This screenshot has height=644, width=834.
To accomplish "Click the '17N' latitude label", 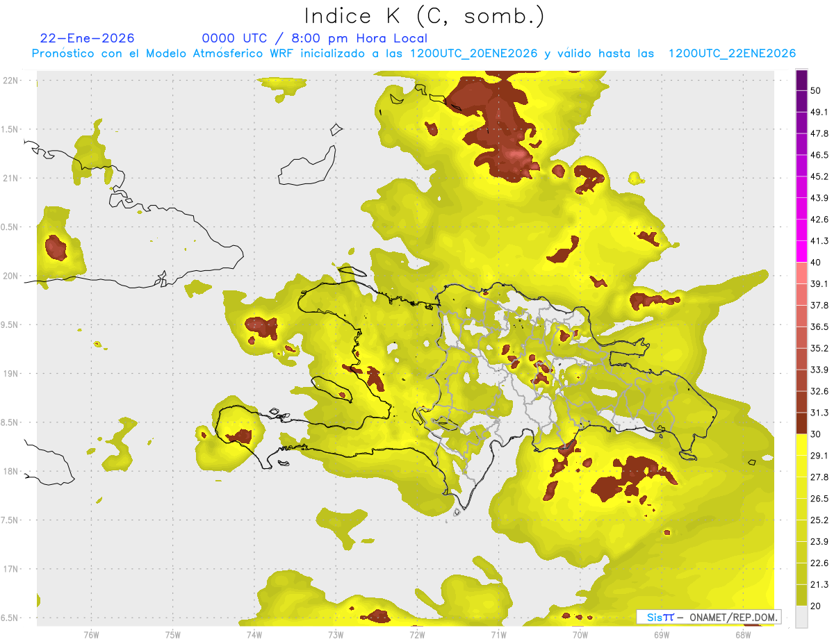I will [x=11, y=569].
